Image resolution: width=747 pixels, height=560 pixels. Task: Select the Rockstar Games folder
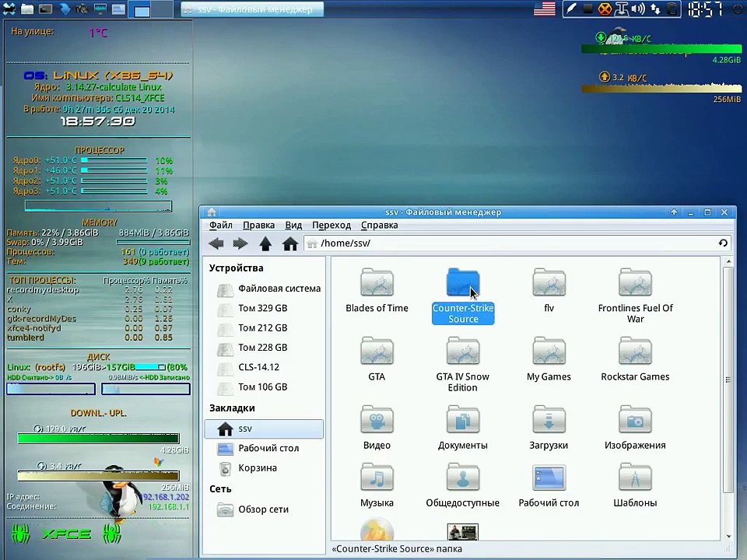[635, 359]
